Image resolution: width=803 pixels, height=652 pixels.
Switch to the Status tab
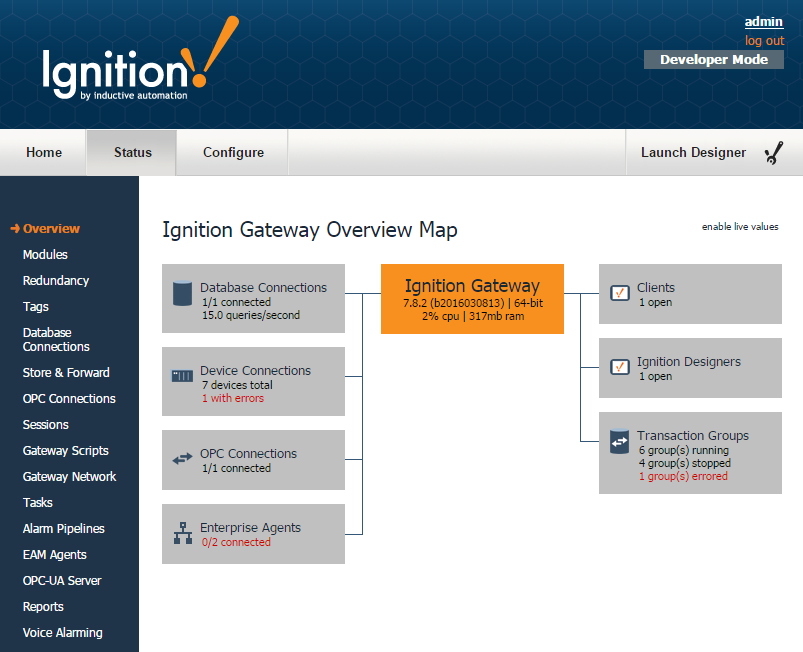click(x=132, y=153)
